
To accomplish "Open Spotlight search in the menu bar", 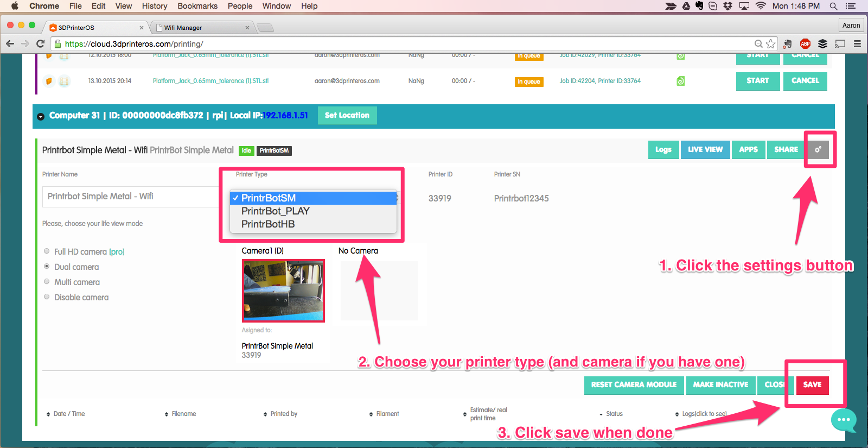I will click(833, 6).
